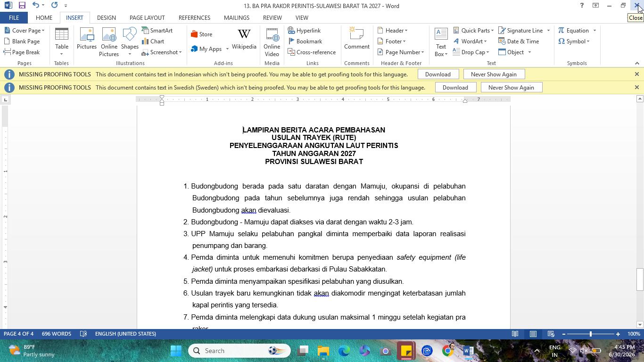Open Ribbon Display Options
The height and width of the screenshot is (362, 644).
(x=595, y=6)
